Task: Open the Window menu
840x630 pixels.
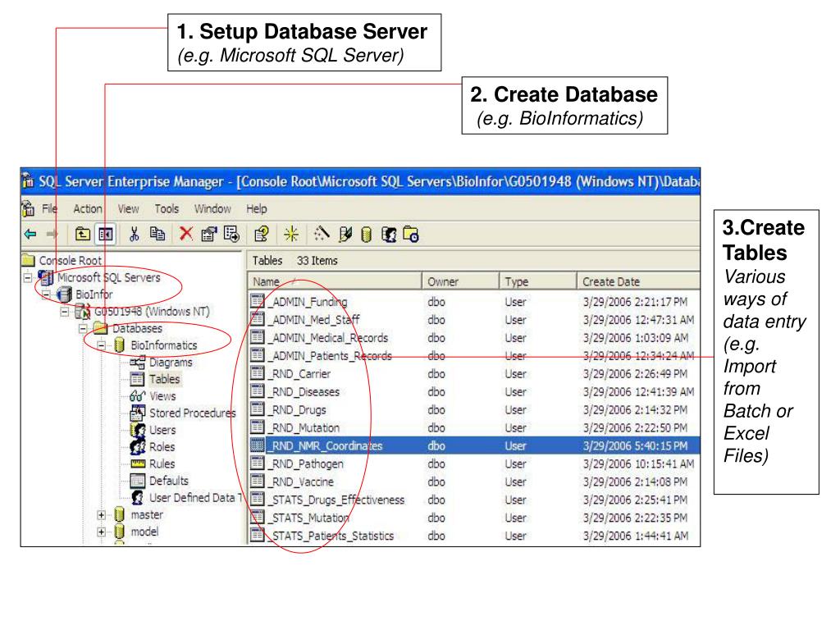Action: 212,209
